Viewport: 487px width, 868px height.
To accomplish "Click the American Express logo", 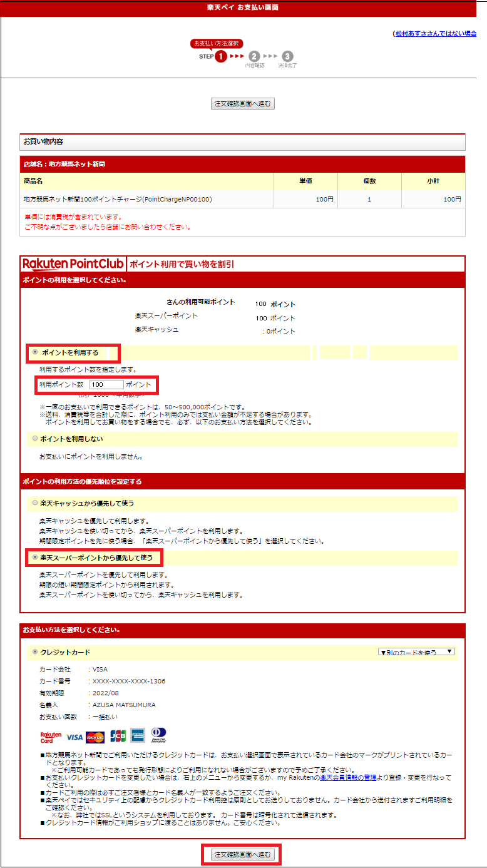I will point(138,736).
